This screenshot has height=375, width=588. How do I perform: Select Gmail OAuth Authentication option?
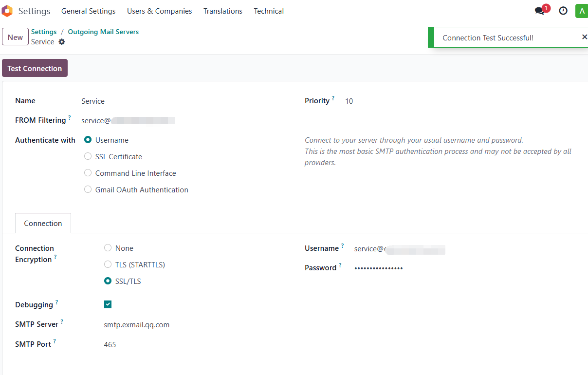pos(88,189)
